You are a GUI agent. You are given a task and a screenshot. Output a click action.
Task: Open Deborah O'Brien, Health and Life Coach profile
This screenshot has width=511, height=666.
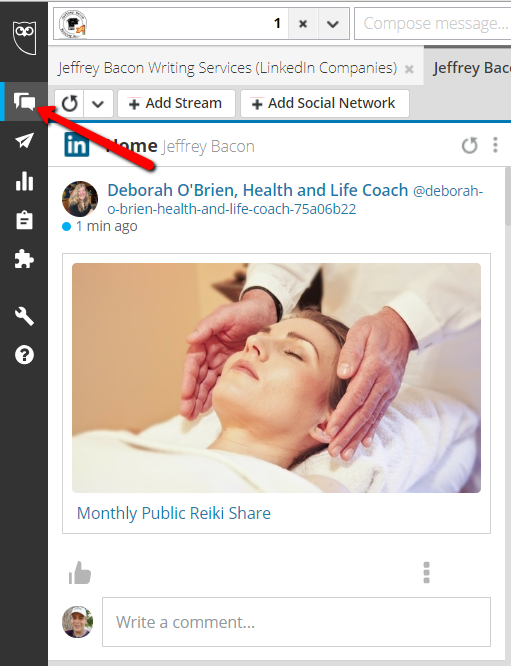pos(257,190)
